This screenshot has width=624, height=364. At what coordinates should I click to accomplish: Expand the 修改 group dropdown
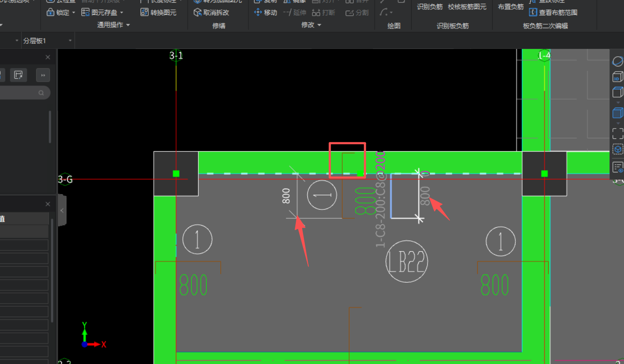[319, 25]
